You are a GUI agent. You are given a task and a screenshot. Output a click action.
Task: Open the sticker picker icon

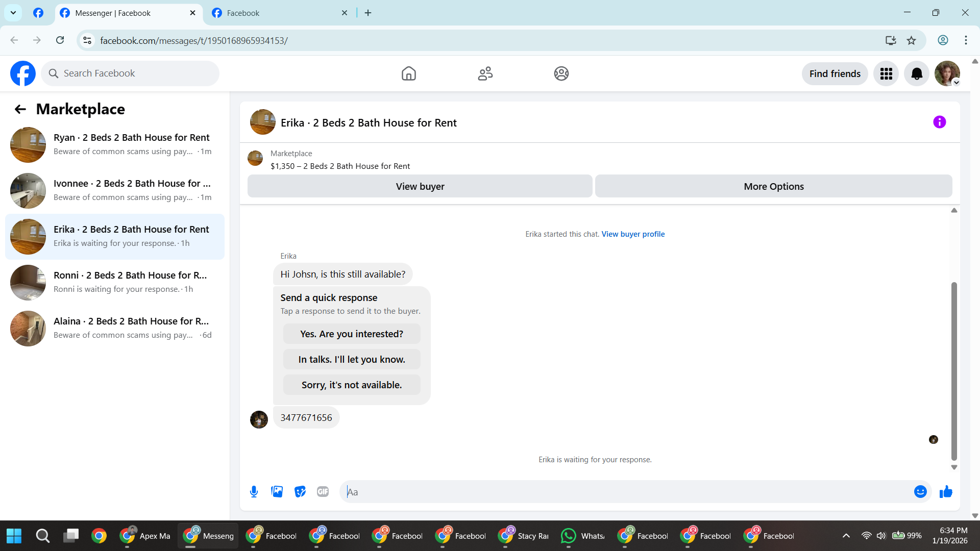tap(300, 492)
